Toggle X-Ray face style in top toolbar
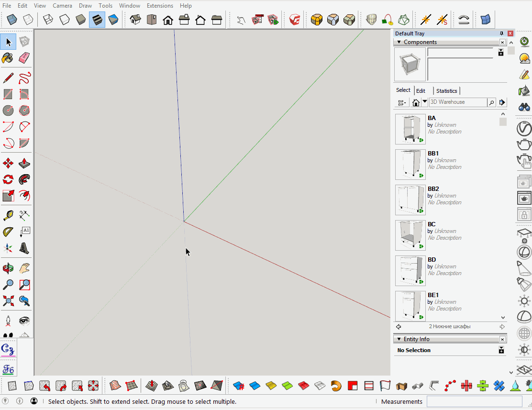Screen dimensions: 532x410 point(12,19)
